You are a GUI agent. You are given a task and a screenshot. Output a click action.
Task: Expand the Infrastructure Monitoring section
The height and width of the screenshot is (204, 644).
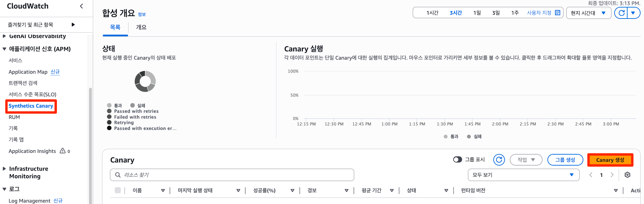click(x=4, y=169)
